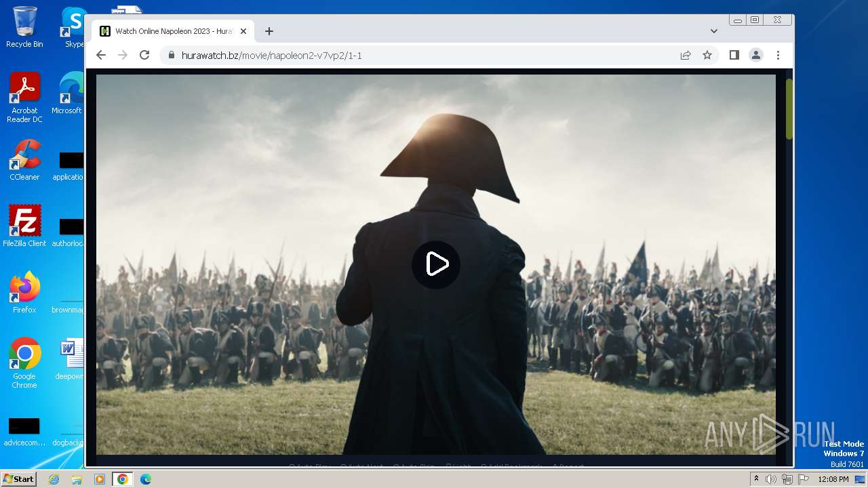Open network status tray icon
The width and height of the screenshot is (868, 488).
(x=787, y=479)
